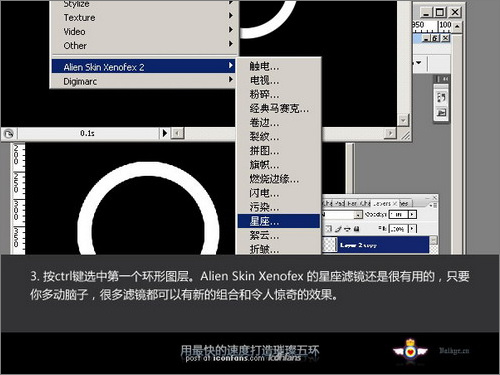Restore the inner document window
Screen dimensions: 500x375
[x=435, y=38]
